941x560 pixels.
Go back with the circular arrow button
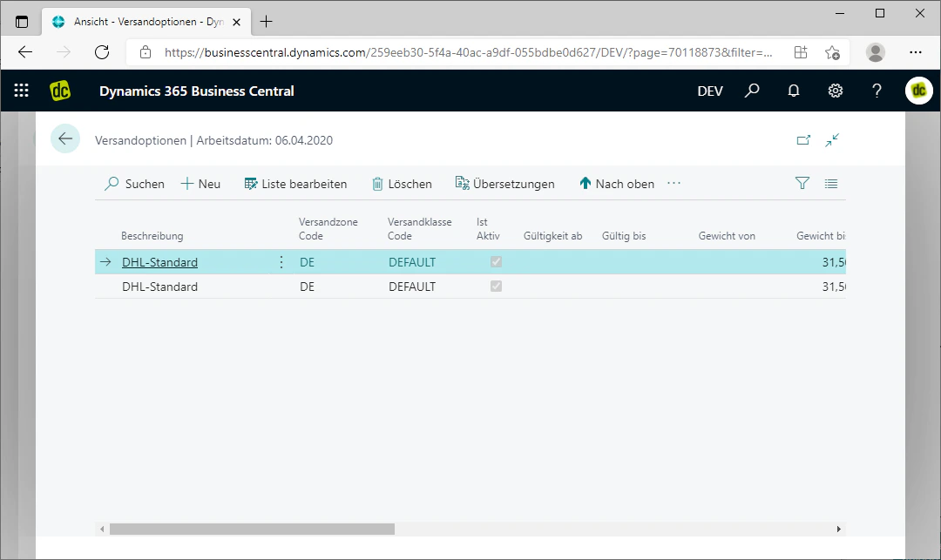pos(64,139)
